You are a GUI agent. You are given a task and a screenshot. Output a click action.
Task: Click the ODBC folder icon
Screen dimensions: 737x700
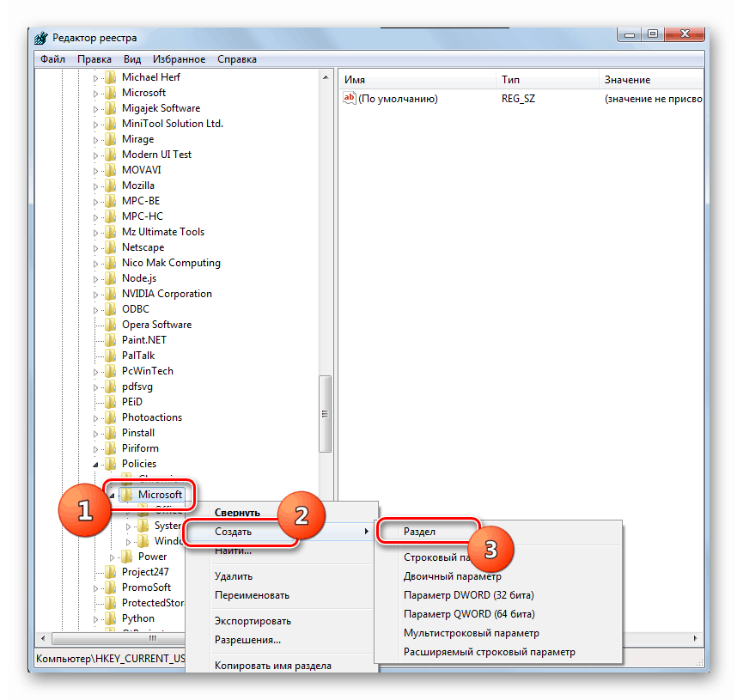click(110, 309)
